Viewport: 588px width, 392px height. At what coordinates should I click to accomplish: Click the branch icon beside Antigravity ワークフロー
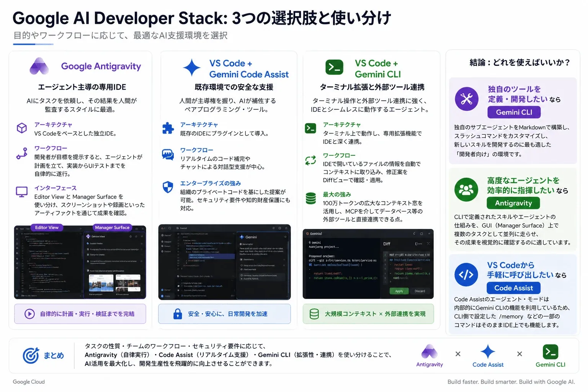pyautogui.click(x=22, y=153)
